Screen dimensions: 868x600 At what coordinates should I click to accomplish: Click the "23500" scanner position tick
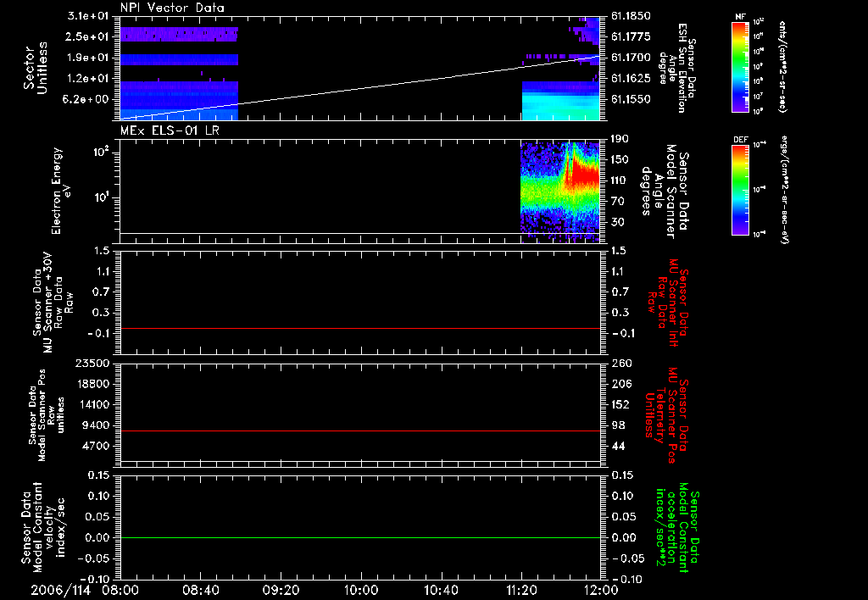tap(93, 363)
